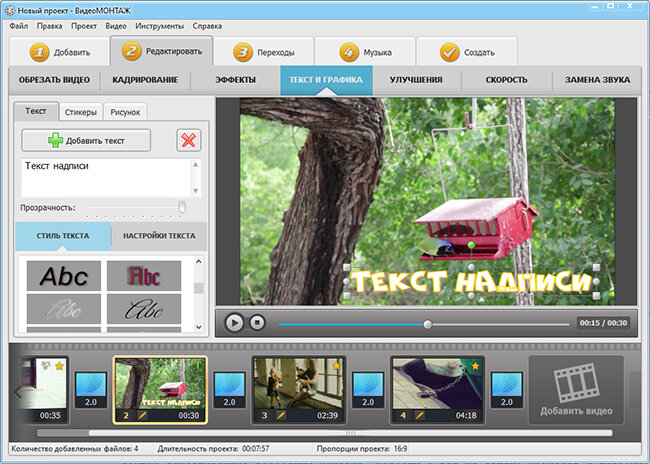Open the Проект menu
This screenshot has height=464, width=650.
pyautogui.click(x=84, y=26)
